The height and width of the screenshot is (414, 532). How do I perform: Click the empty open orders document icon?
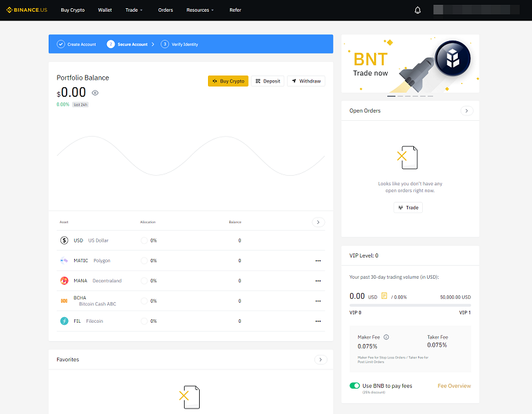tap(408, 158)
